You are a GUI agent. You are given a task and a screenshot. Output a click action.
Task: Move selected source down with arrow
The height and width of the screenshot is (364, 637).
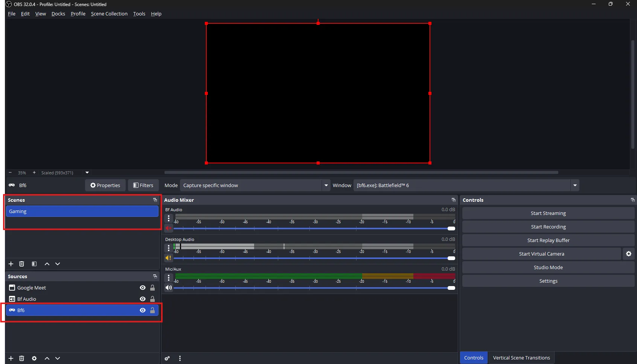[x=58, y=358]
